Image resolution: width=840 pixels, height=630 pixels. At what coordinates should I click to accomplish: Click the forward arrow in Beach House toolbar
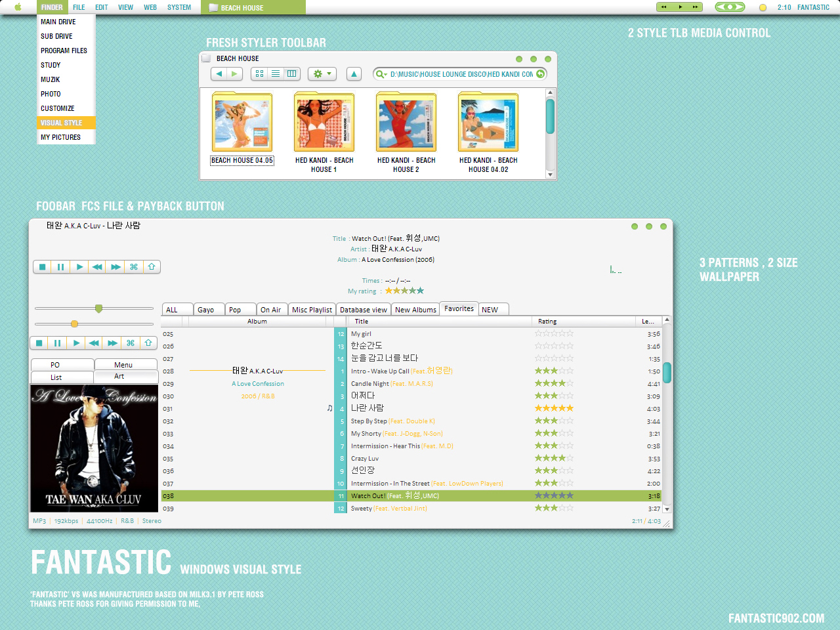[x=234, y=74]
